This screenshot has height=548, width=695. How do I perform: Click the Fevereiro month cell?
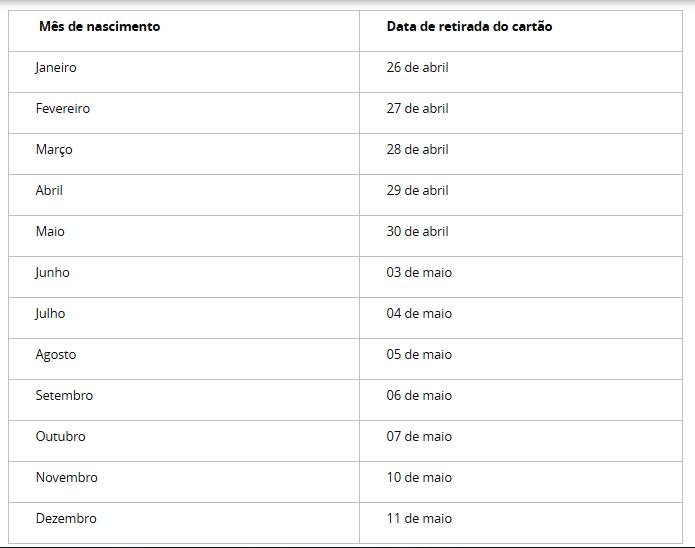[x=62, y=109]
